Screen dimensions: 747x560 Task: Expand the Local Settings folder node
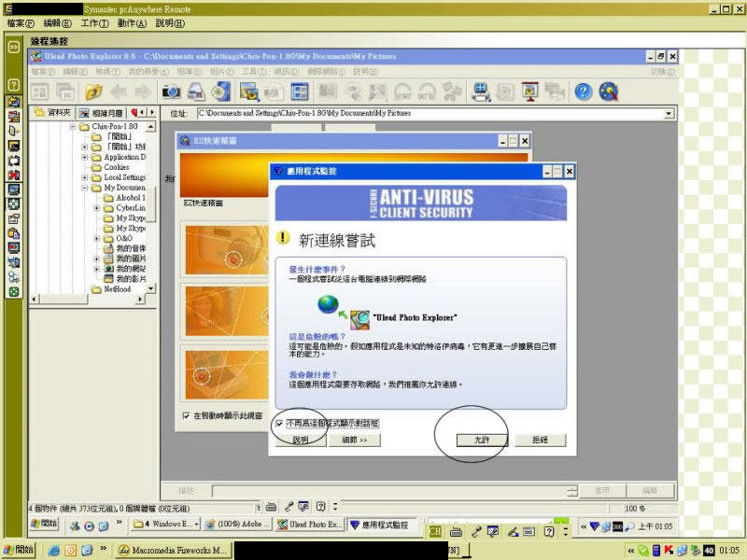(84, 177)
